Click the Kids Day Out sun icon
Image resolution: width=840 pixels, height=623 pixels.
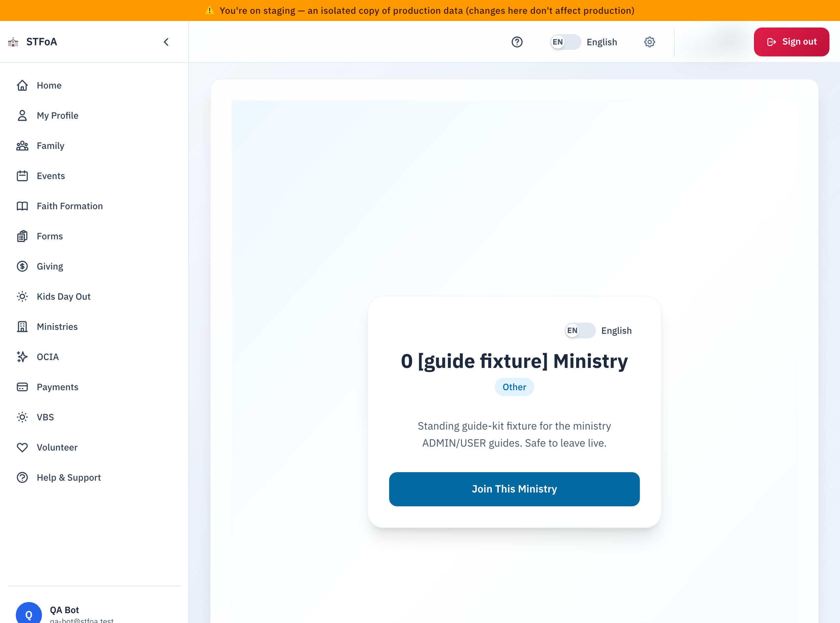(x=22, y=297)
